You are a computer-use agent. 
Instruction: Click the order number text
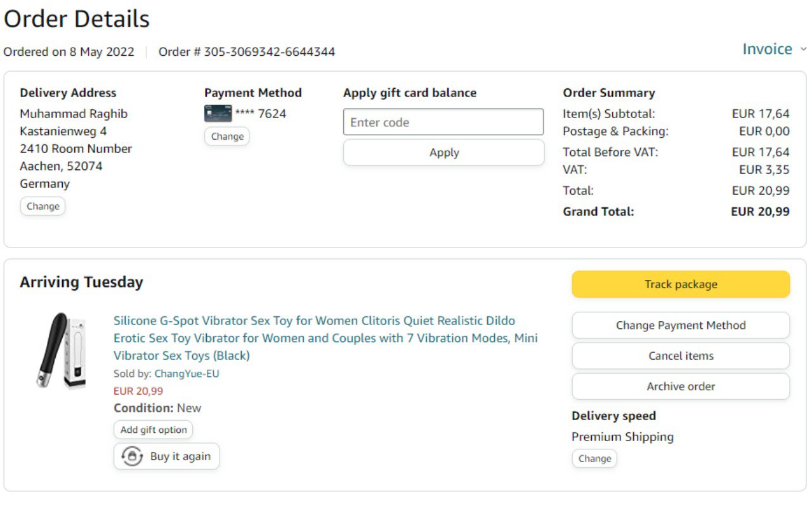(x=247, y=52)
